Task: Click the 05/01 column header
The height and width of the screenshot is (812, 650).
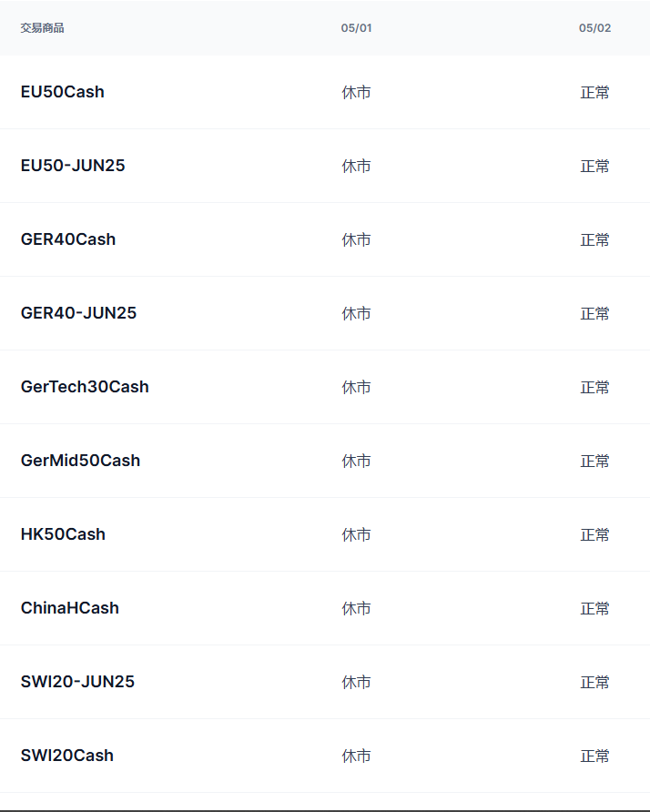Action: click(356, 28)
